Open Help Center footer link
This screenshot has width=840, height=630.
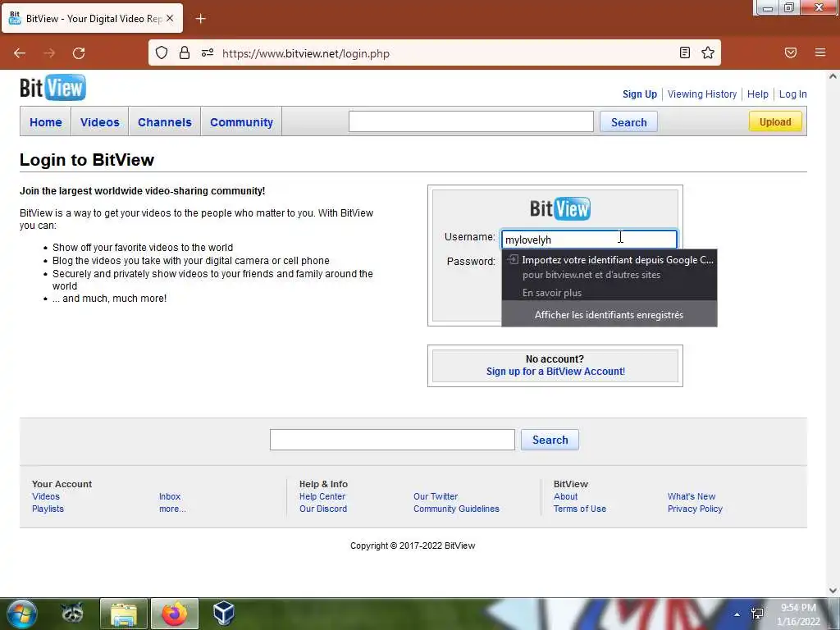click(322, 496)
